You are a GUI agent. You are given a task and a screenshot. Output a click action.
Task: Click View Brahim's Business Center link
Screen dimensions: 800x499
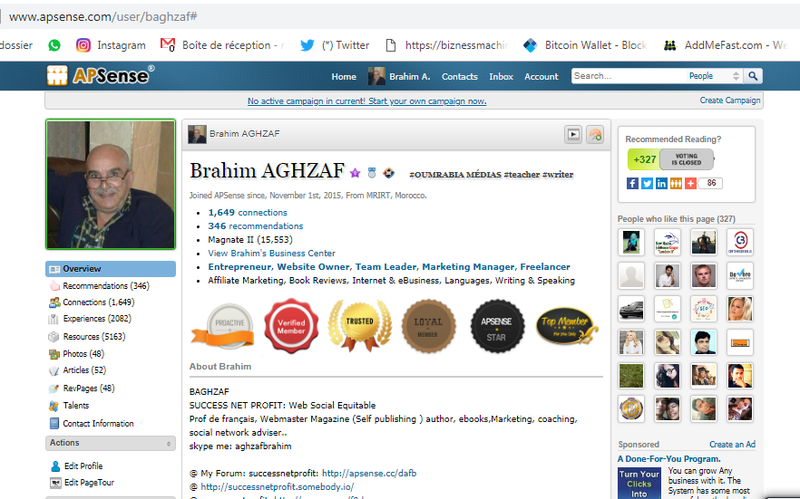click(271, 254)
